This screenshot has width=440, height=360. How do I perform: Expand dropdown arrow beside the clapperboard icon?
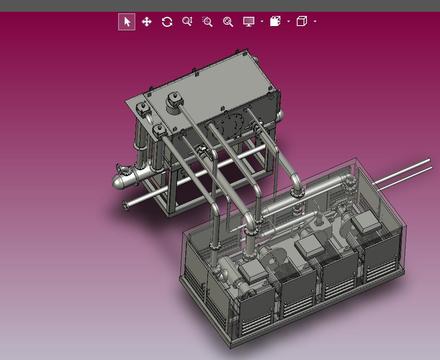pos(289,22)
